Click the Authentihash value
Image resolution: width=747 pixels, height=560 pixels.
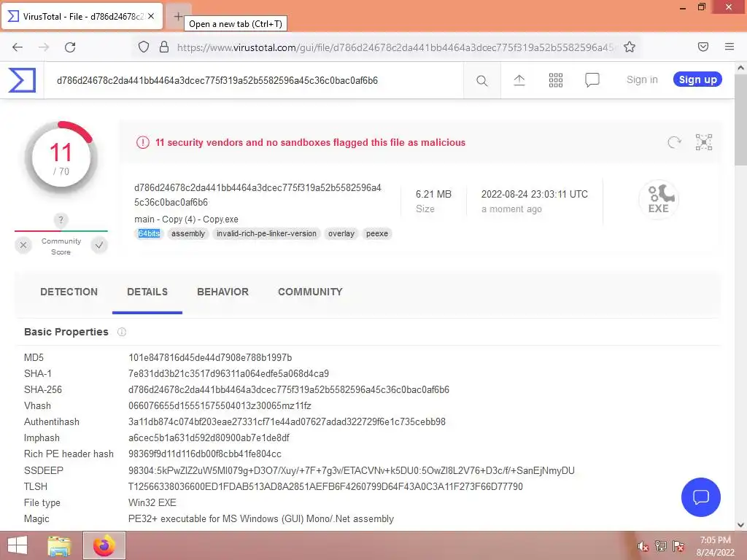point(287,422)
